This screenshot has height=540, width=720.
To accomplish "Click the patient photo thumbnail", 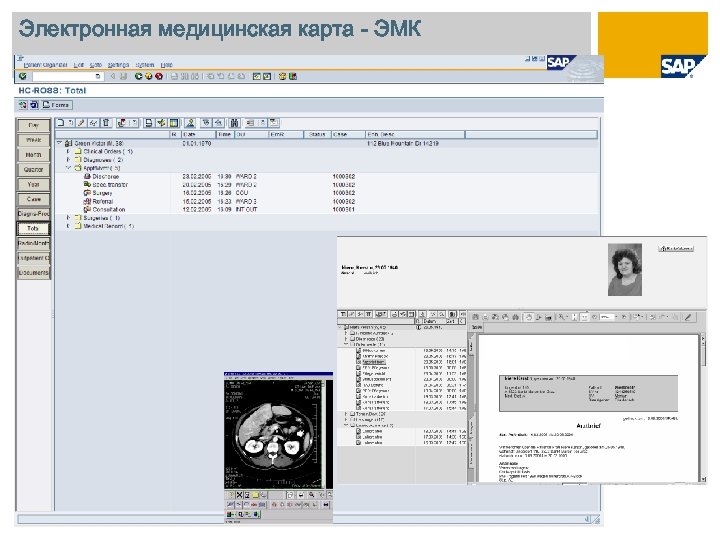I will click(x=625, y=270).
